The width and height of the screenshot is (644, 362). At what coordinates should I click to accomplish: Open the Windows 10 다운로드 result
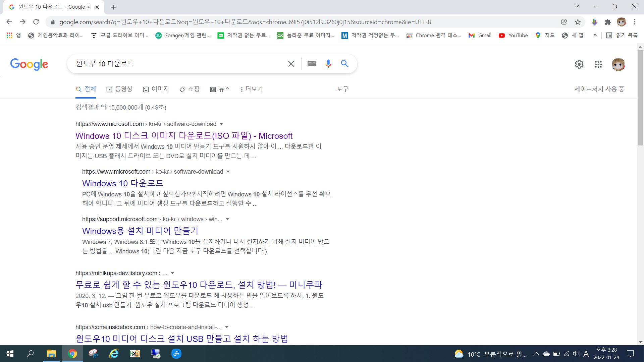point(123,183)
